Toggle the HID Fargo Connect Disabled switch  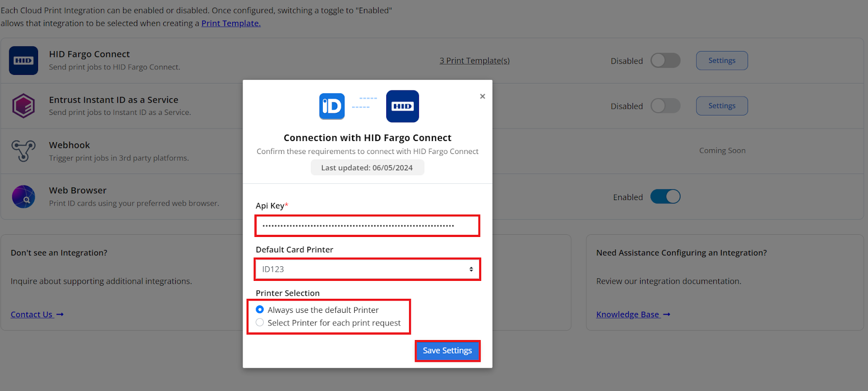[x=666, y=60]
